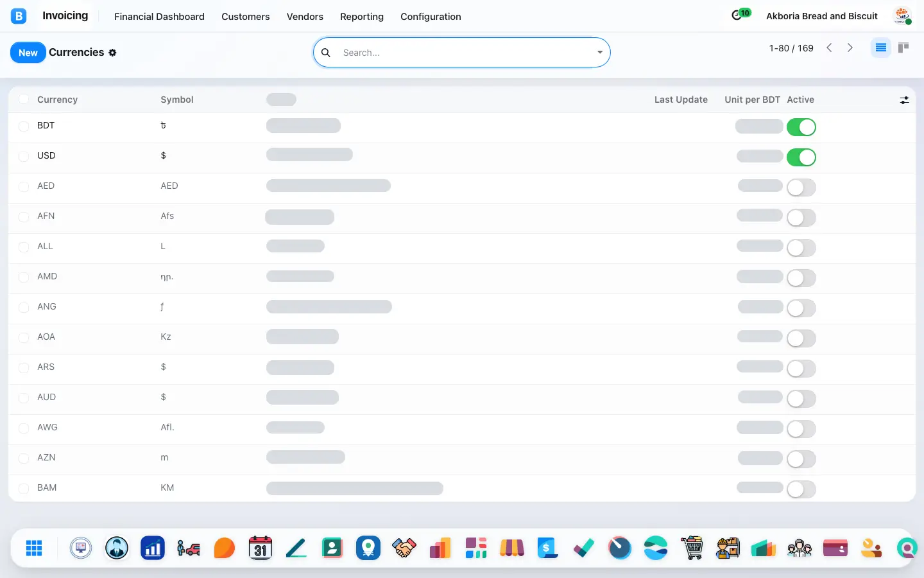Click the 1-80 / 169 pager counter
Screen dimensions: 924x578
[x=791, y=48]
